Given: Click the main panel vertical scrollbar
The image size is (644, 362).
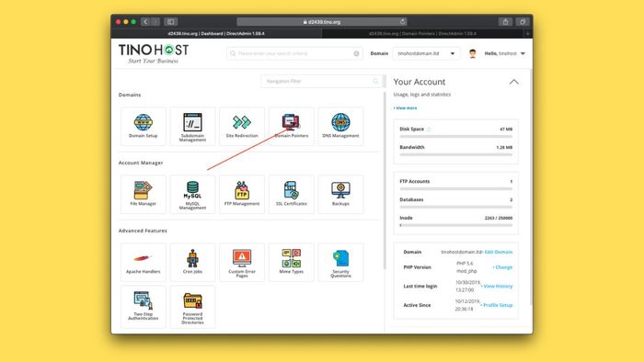Looking at the screenshot, I should (x=385, y=180).
